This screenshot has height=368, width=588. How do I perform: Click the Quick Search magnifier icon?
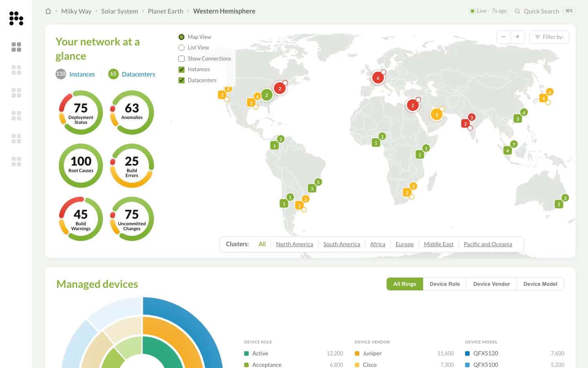tap(517, 11)
